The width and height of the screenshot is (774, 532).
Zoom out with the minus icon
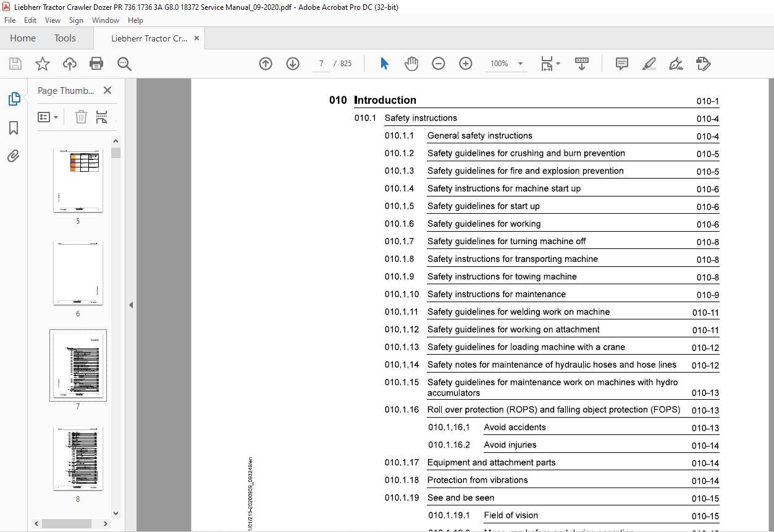click(439, 64)
